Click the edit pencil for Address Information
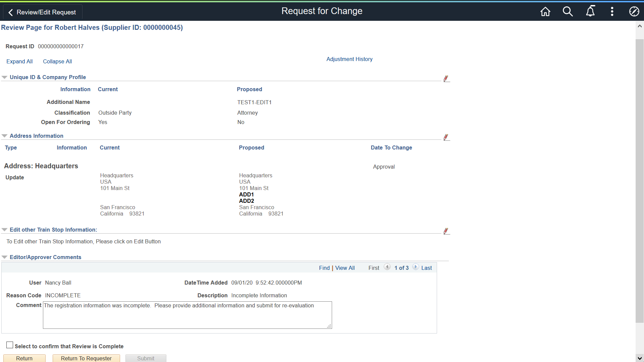Viewport: 644px width, 362px height. (446, 137)
